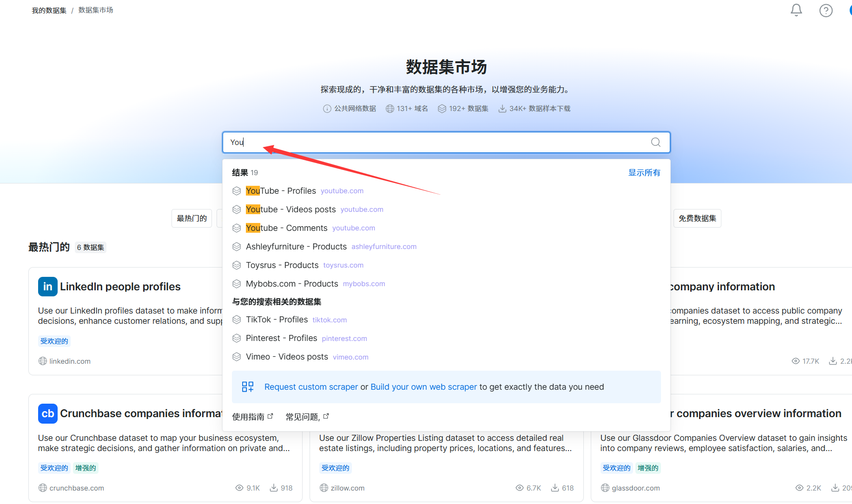This screenshot has width=852, height=504.
Task: Click the dataset icon beside Youtube - Comments
Action: pyautogui.click(x=237, y=228)
